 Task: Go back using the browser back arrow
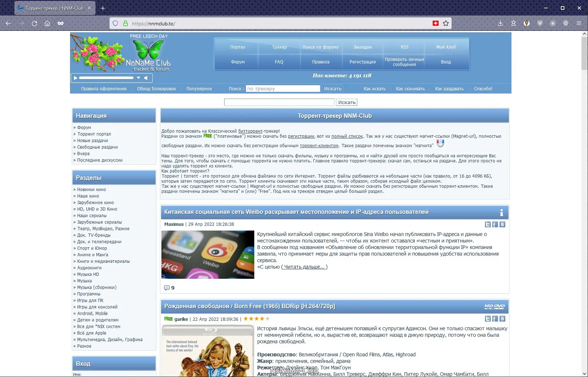[8, 24]
